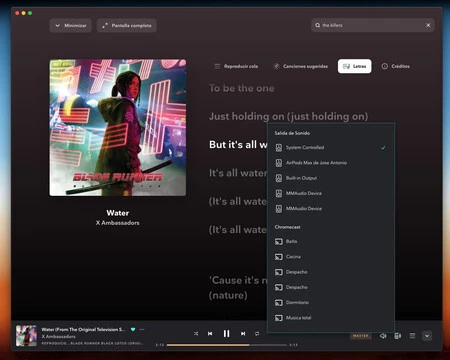Cast to Cocina Chromecast
This screenshot has height=360, width=450.
pos(331,257)
